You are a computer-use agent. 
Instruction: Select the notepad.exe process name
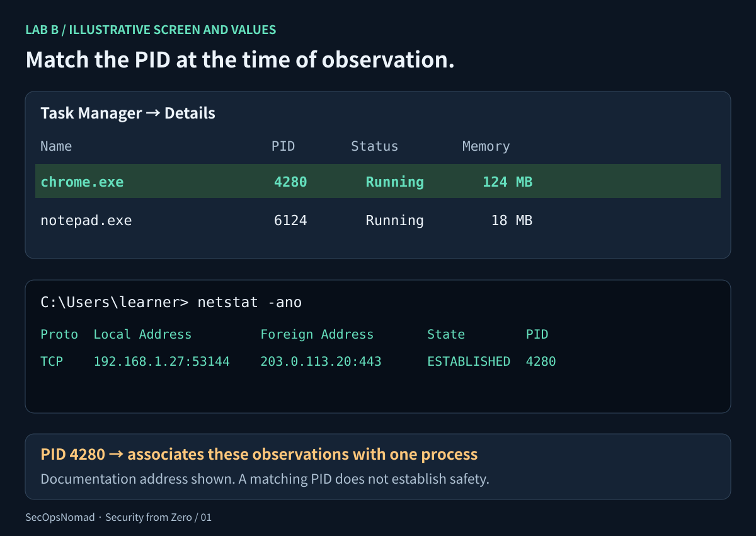point(86,220)
